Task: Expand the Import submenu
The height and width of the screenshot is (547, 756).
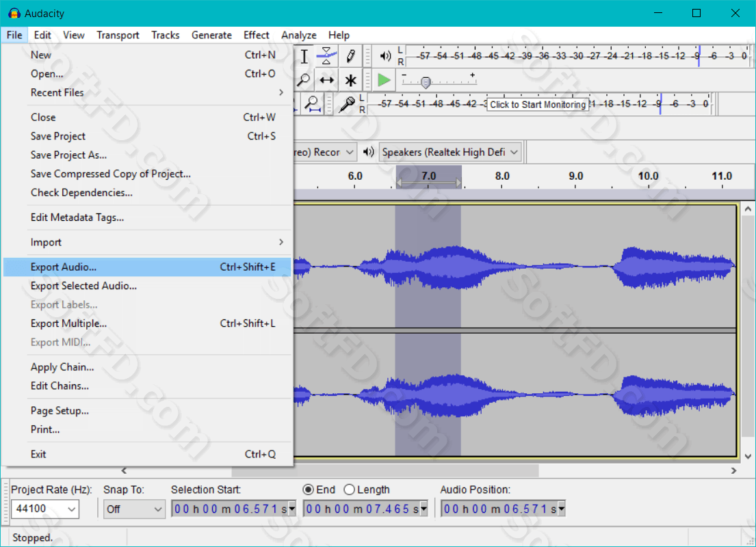Action: pos(147,243)
